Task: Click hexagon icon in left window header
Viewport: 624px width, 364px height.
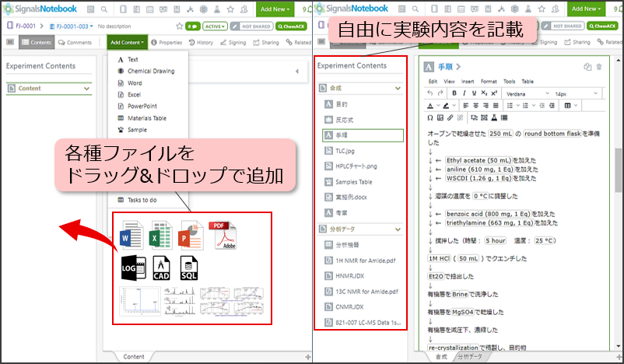Action: [x=203, y=9]
